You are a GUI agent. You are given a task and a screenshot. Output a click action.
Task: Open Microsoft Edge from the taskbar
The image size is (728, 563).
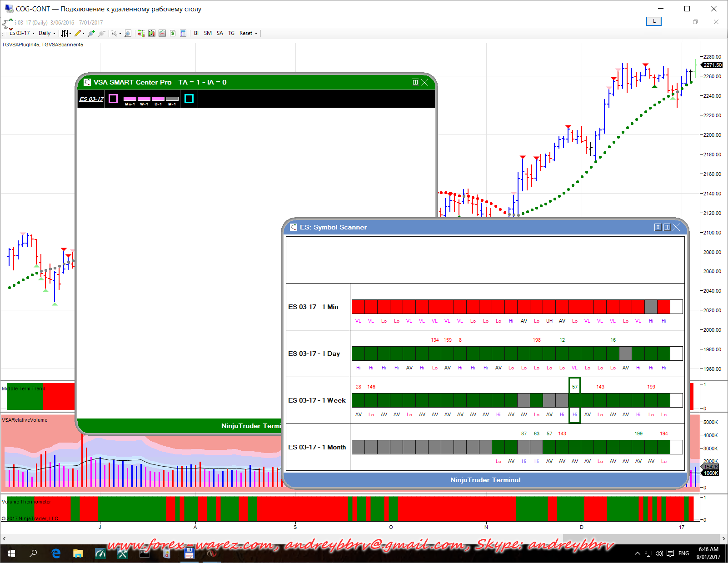(56, 553)
